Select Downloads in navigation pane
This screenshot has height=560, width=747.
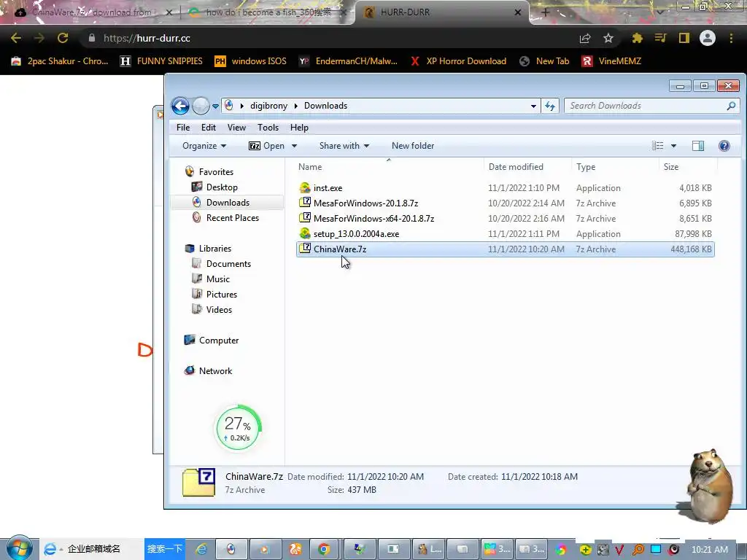pos(228,203)
